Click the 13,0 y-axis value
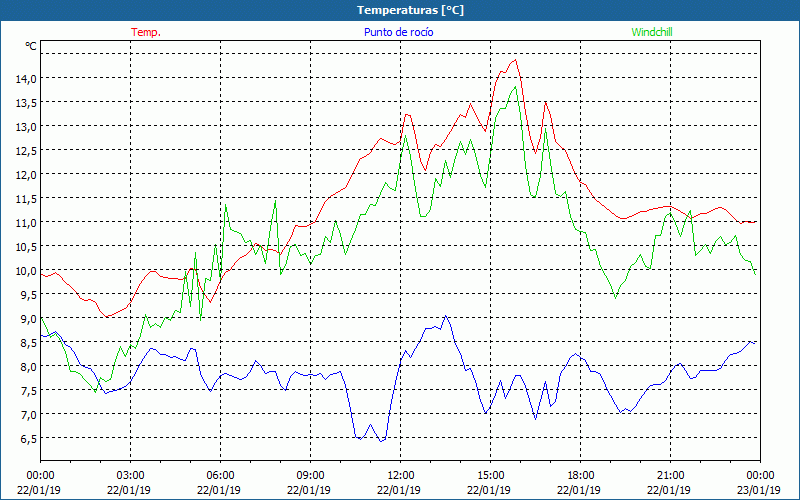Screen dimensions: 800x500 [x=26, y=127]
